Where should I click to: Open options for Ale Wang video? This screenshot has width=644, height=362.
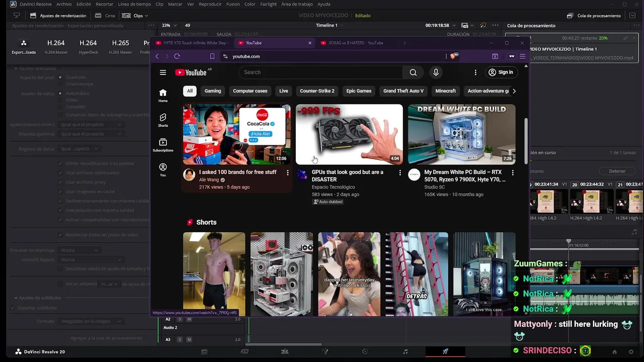288,172
